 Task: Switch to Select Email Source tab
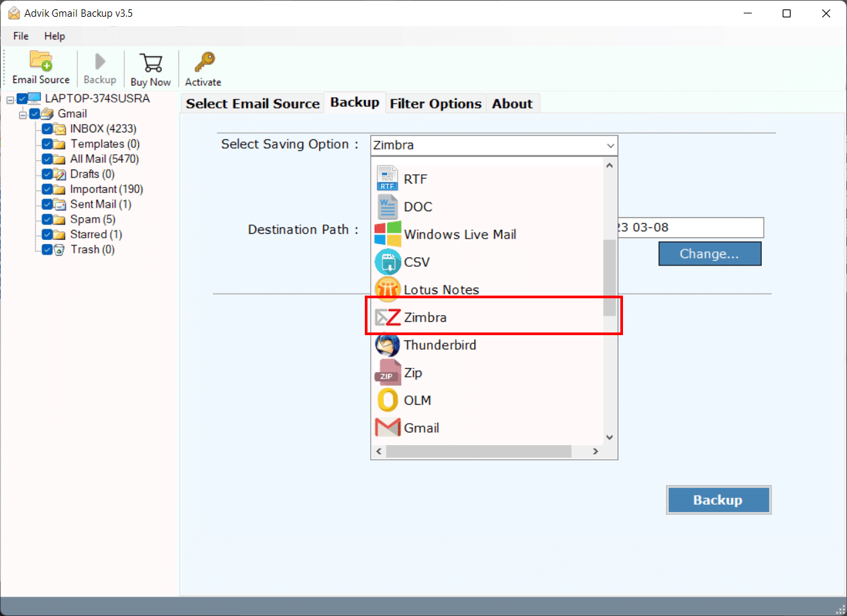click(x=252, y=103)
